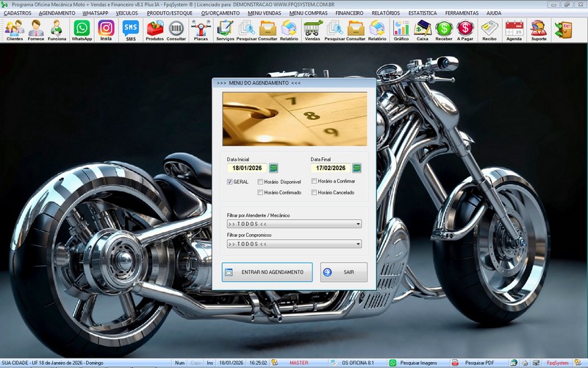The width and height of the screenshot is (588, 368).
Task: Check the Horário a Confirmar checkbox
Action: click(314, 181)
